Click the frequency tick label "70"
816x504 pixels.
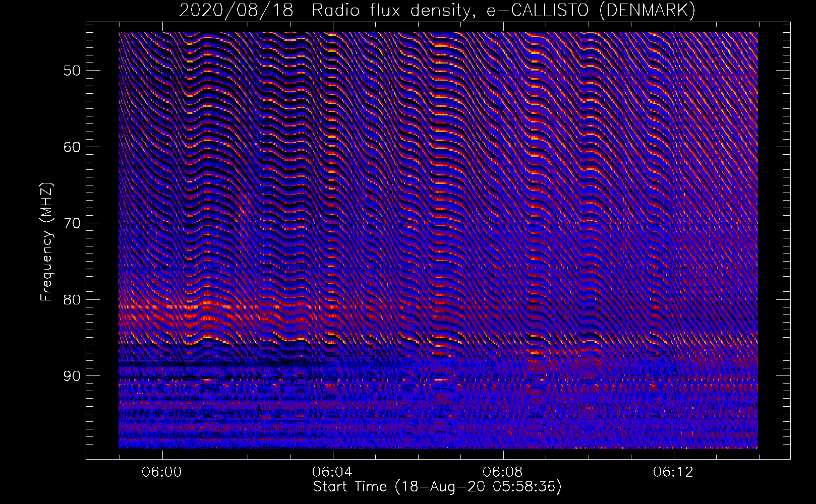[x=72, y=223]
